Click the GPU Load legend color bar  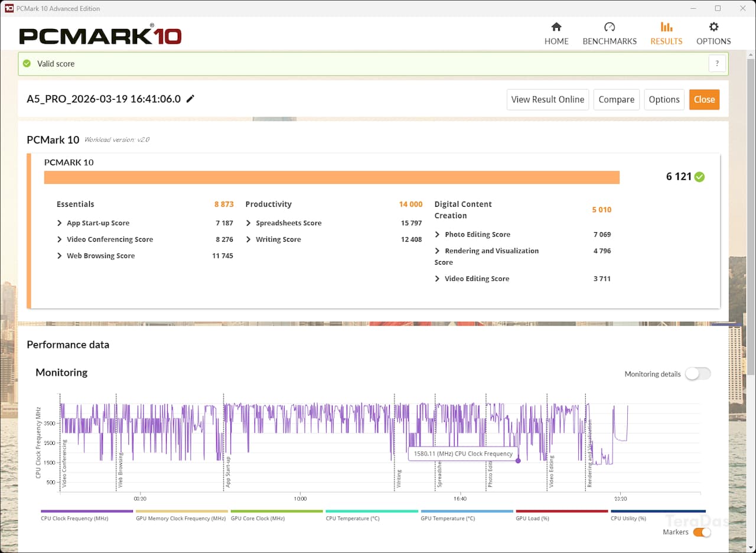pyautogui.click(x=562, y=511)
